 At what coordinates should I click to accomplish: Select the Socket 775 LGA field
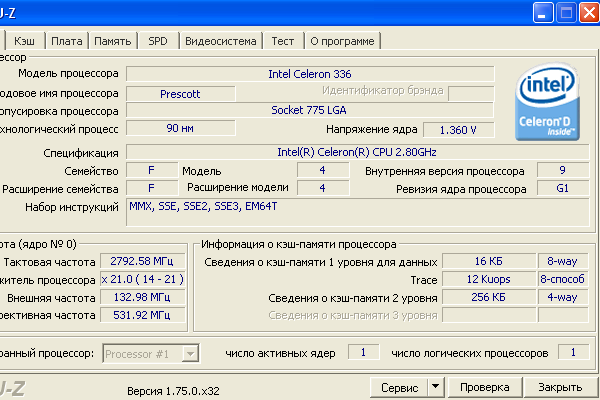point(309,110)
